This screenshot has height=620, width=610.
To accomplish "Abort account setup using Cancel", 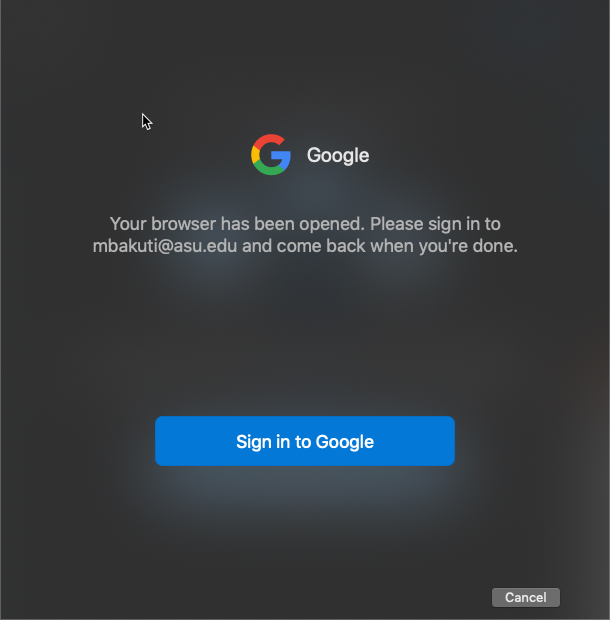I will click(525, 597).
